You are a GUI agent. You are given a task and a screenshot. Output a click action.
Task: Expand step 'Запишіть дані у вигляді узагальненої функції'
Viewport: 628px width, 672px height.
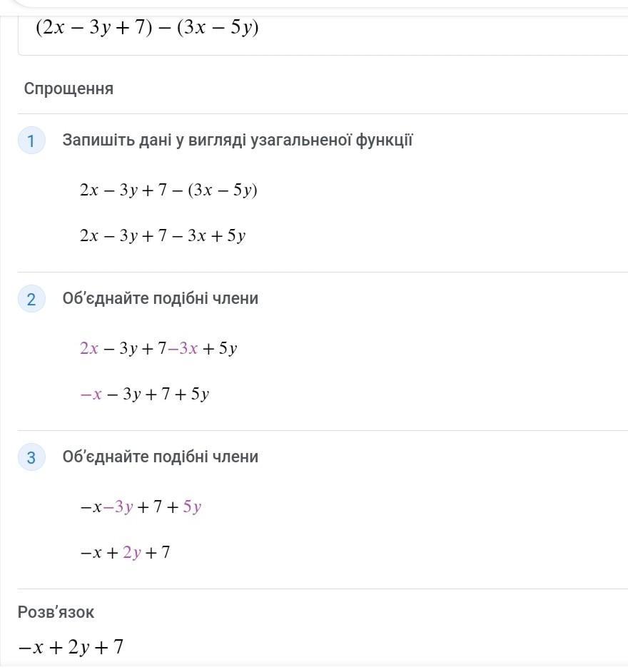[x=238, y=140]
